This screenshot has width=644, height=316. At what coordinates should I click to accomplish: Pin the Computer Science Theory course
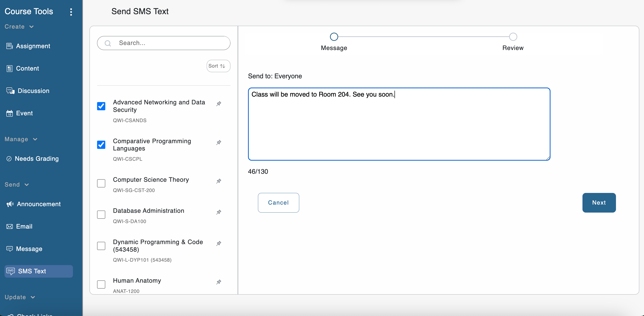click(x=219, y=181)
